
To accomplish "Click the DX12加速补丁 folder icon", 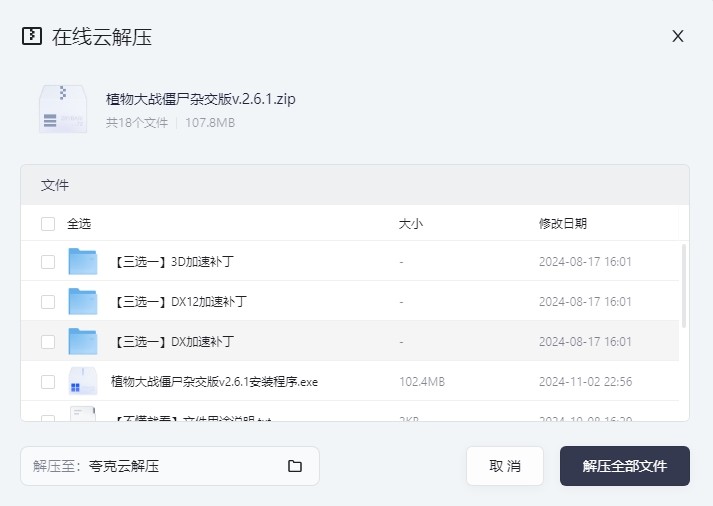I will tap(82, 302).
